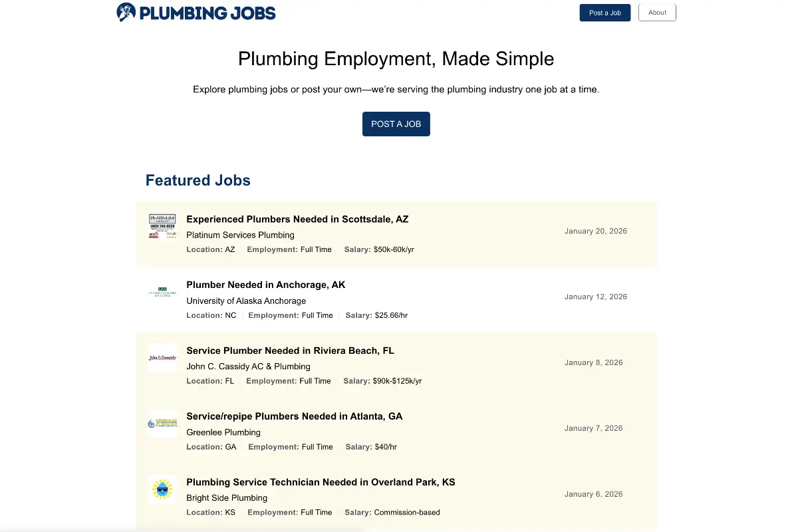Click Bright Side Plumbing company name
798x532 pixels.
click(x=227, y=498)
